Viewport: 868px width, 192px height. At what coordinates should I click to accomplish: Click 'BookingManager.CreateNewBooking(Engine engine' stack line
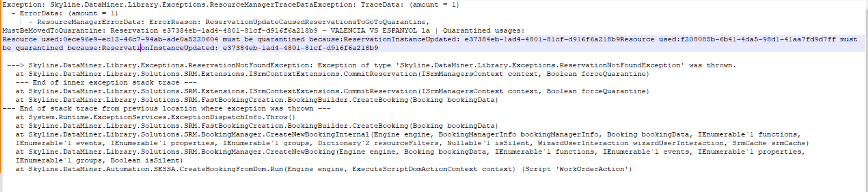click(410, 152)
